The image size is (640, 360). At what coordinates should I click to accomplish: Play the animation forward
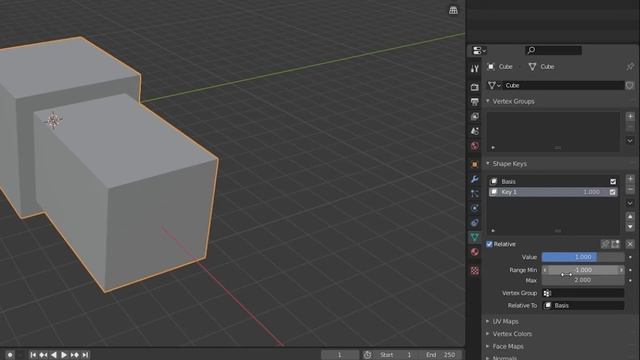[x=64, y=355]
